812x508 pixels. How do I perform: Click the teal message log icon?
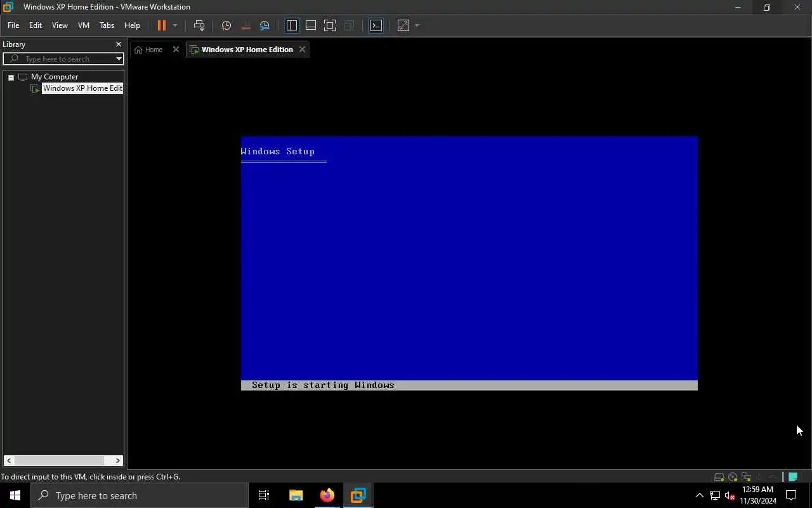[x=792, y=477]
